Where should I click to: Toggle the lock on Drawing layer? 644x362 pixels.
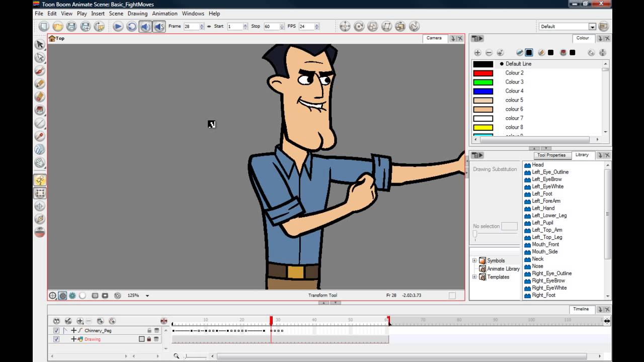click(x=149, y=339)
